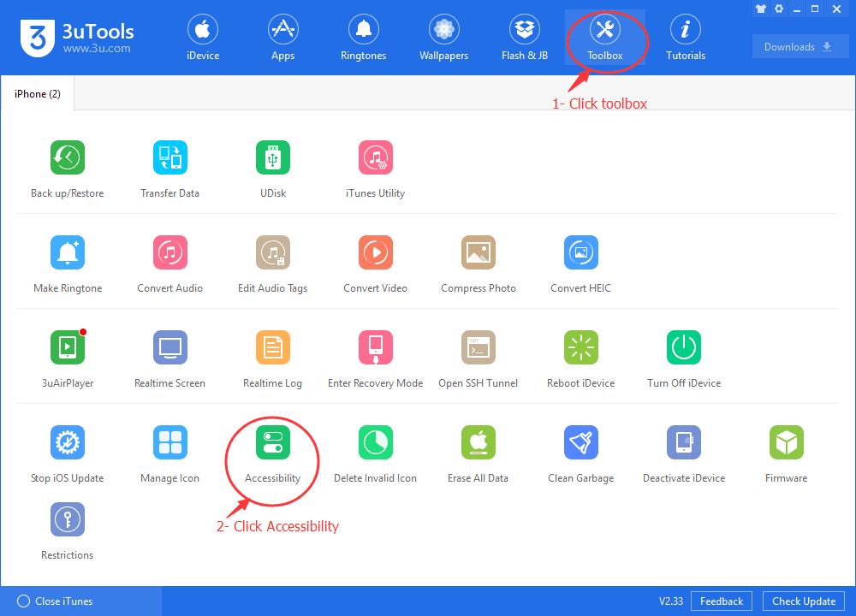This screenshot has width=856, height=616.
Task: Open Delete Invalid Icon tool
Action: tap(376, 442)
